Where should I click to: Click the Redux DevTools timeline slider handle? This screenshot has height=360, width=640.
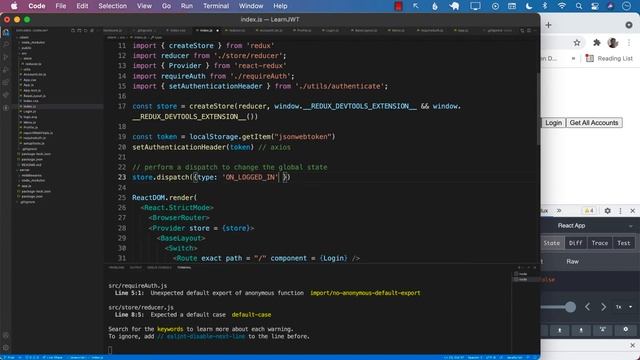pos(570,307)
